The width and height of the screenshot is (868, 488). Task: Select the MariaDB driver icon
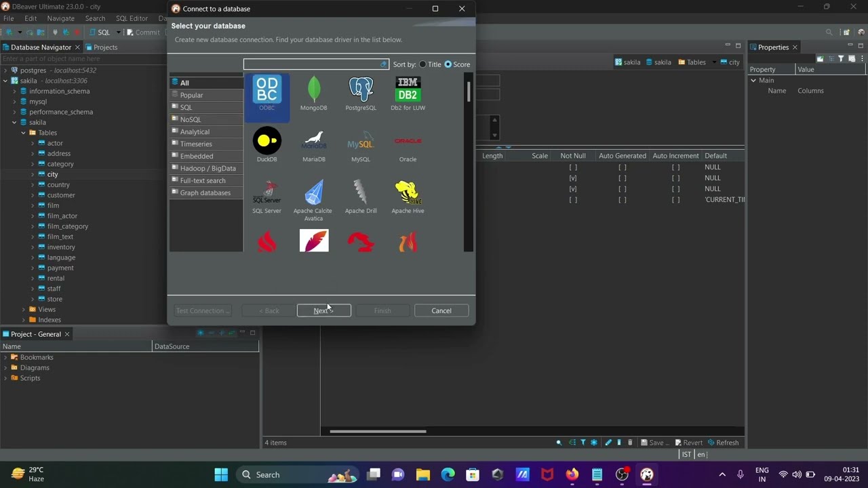coord(313,141)
